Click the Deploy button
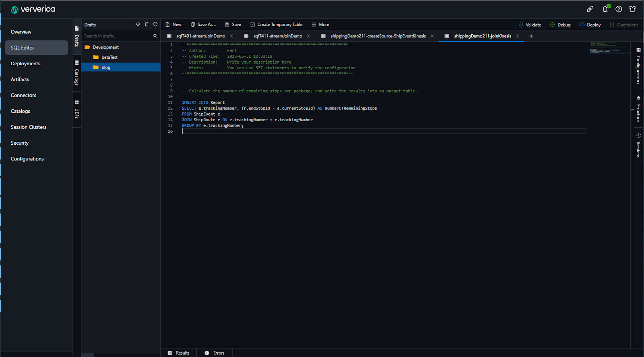 coord(590,25)
